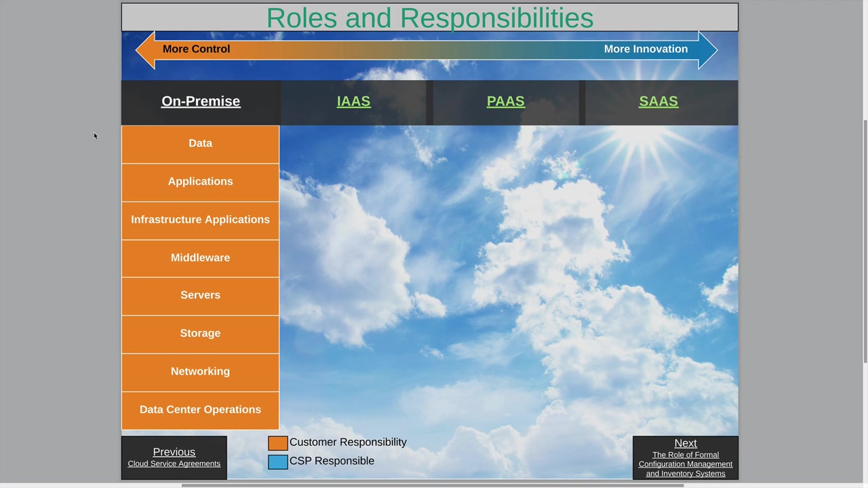
Task: Click the More Control arrow label
Action: click(x=196, y=49)
